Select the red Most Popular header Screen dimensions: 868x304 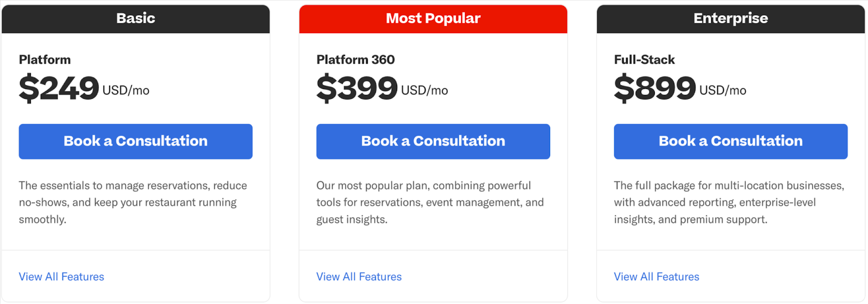point(433,19)
